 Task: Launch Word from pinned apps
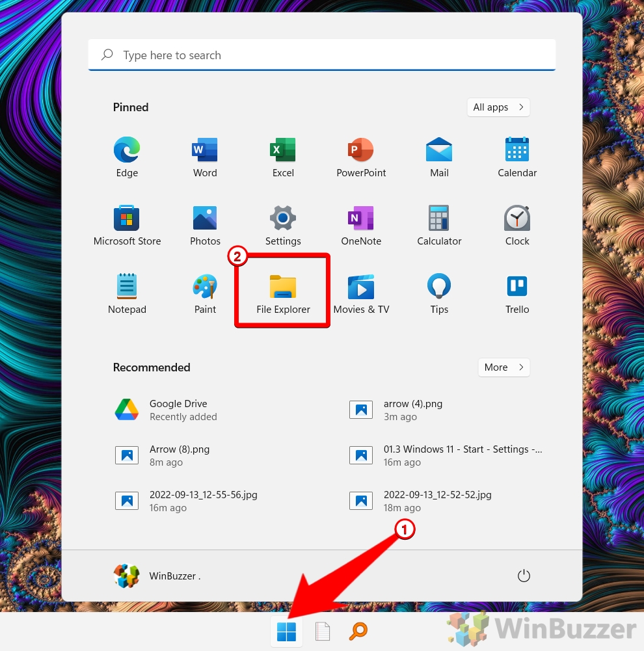pos(205,157)
